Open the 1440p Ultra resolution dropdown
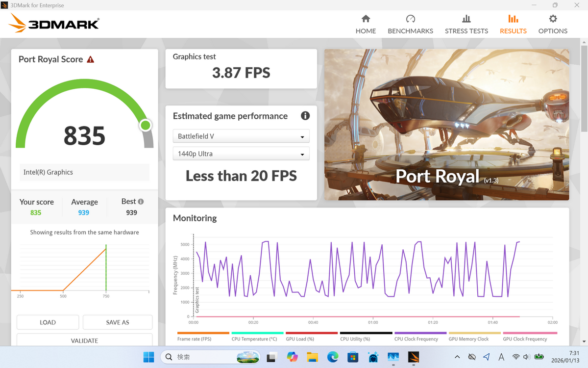Viewport: 588px width, 368px height. [241, 154]
